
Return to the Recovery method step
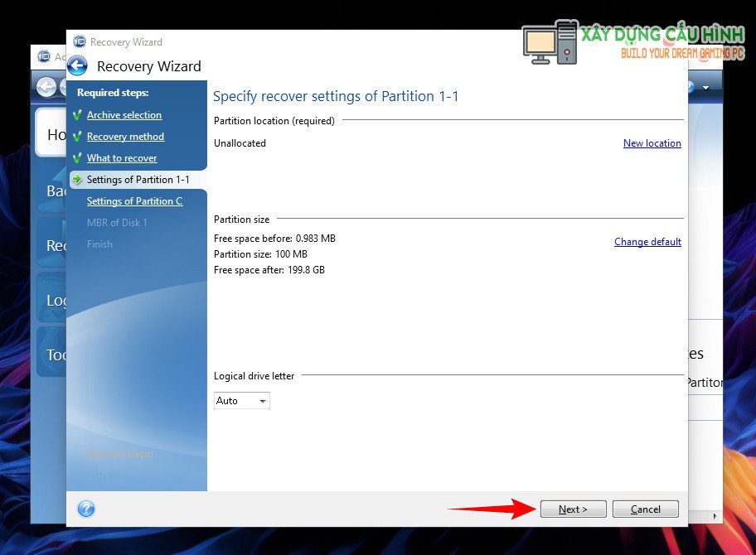pos(125,137)
